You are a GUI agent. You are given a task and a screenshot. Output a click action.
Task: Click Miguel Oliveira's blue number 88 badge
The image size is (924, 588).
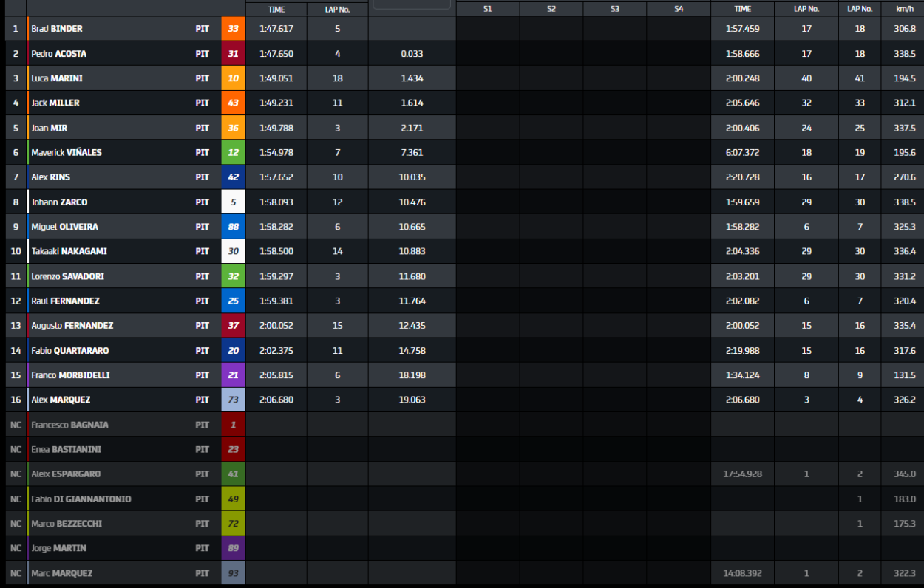coord(233,227)
